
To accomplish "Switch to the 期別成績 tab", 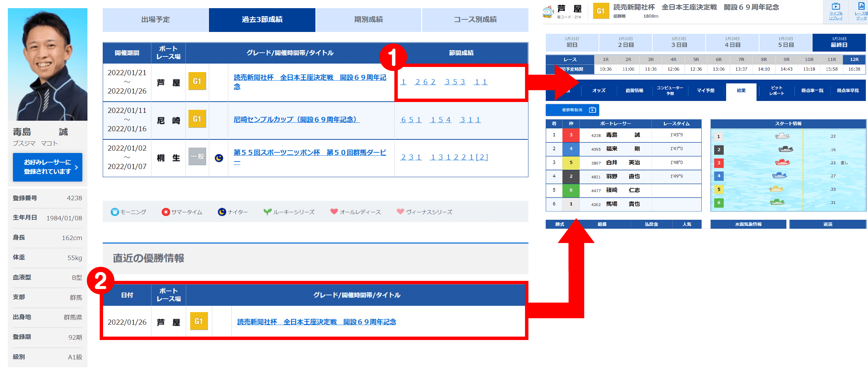I will point(369,20).
